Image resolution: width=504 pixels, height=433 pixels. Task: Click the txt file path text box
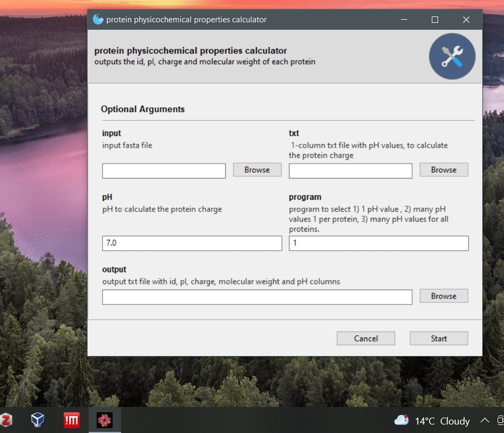(x=350, y=171)
